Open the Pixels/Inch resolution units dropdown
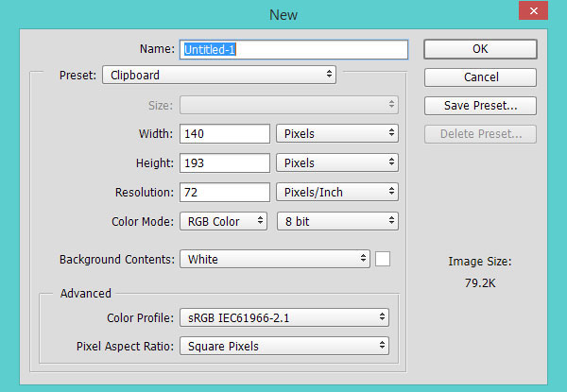 [337, 192]
